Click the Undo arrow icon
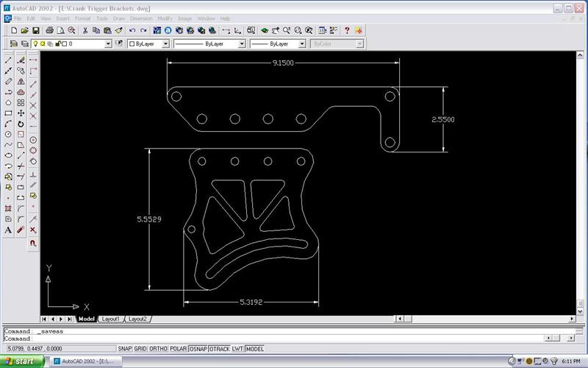The width and height of the screenshot is (588, 368). (x=132, y=31)
